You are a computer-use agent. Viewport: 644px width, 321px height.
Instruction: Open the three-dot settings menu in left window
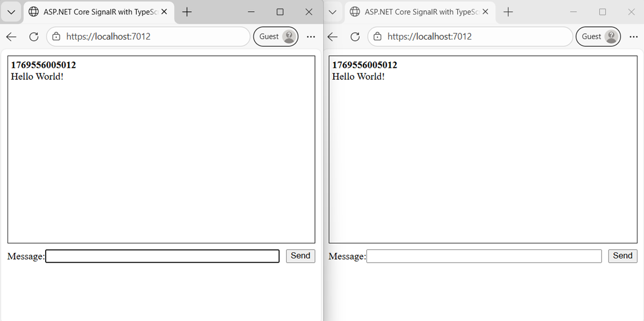click(311, 36)
